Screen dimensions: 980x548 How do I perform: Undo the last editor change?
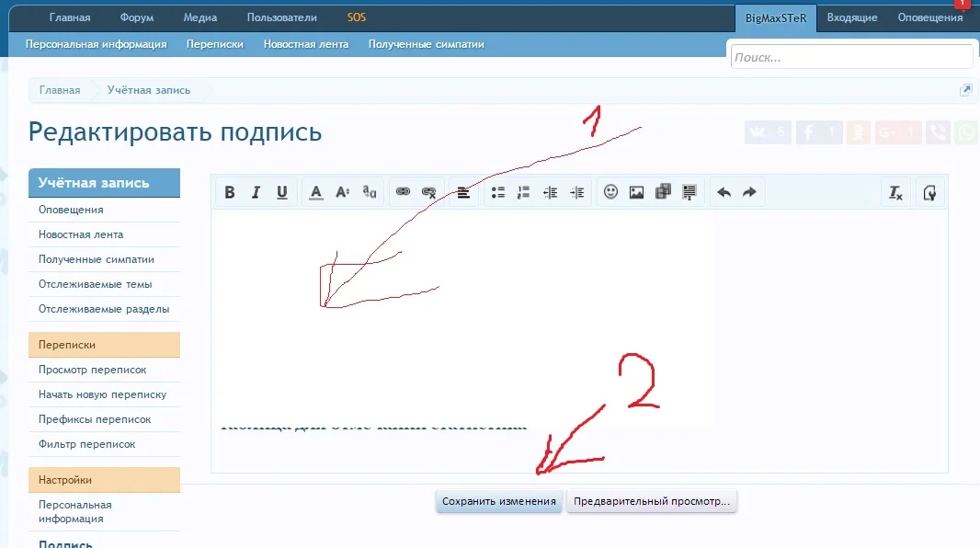coord(724,192)
